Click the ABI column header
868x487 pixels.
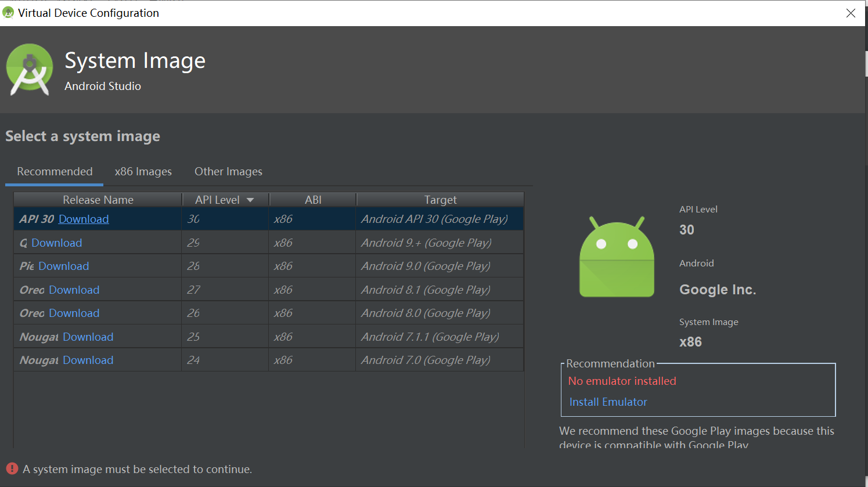click(313, 200)
